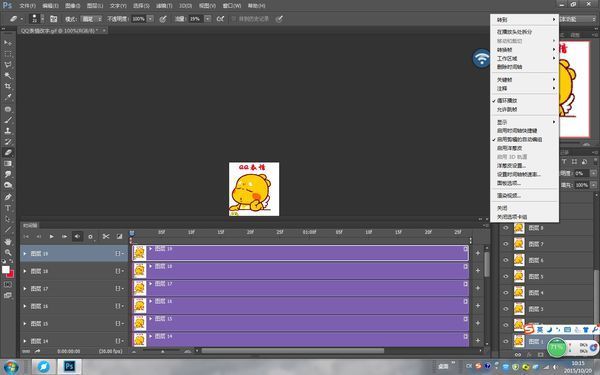600x375 pixels.
Task: Choose 删除时间轴 in the flyout menu
Action: 509,67
